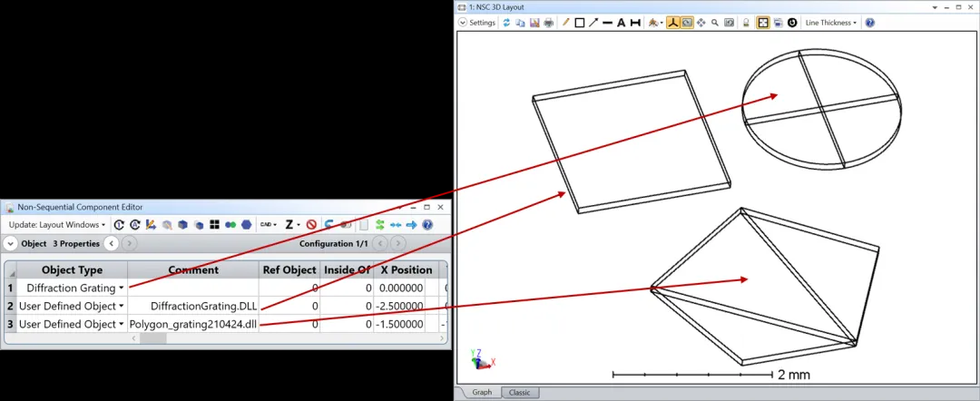The height and width of the screenshot is (401, 980).
Task: Switch to the Classic tab
Action: (x=520, y=393)
